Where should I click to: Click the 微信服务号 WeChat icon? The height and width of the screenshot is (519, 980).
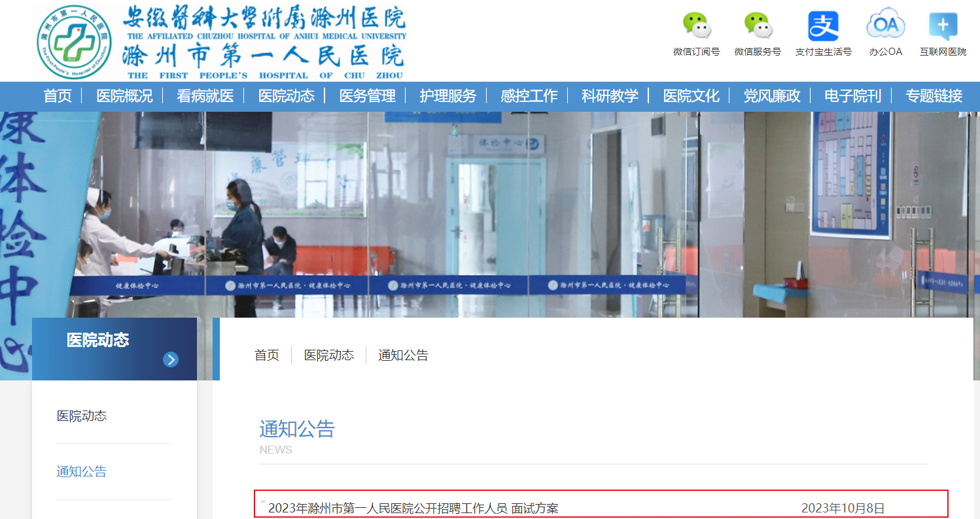click(758, 26)
